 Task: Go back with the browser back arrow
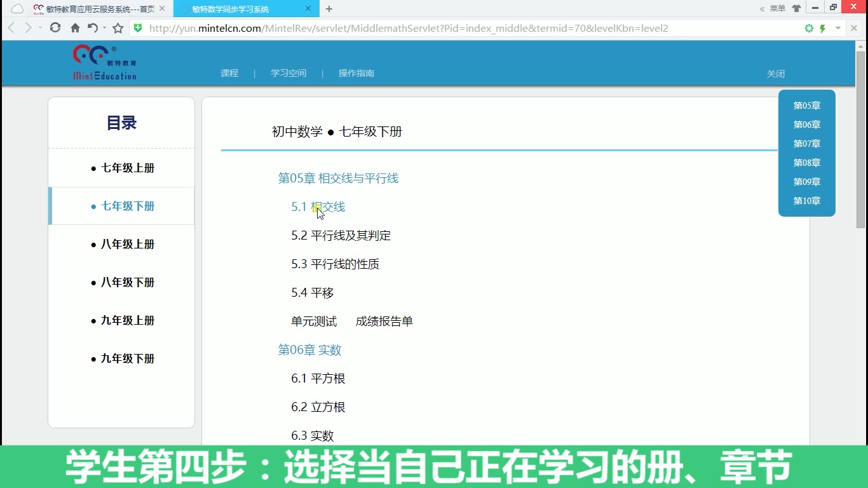11,28
